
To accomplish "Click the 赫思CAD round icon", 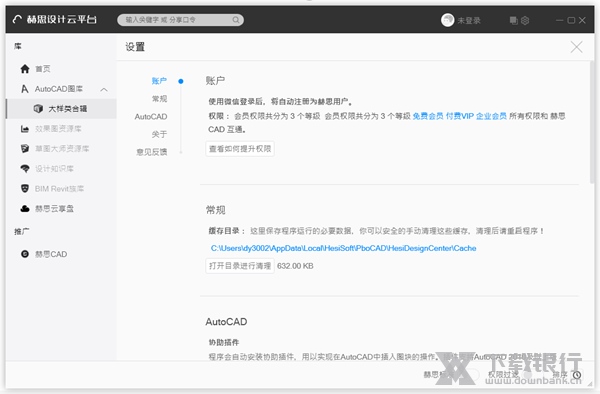I will pyautogui.click(x=25, y=254).
